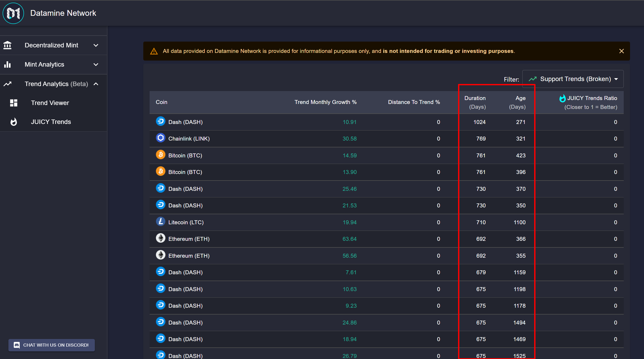Viewport: 644px width, 359px height.
Task: Click the Discord icon in chat button
Action: click(17, 345)
